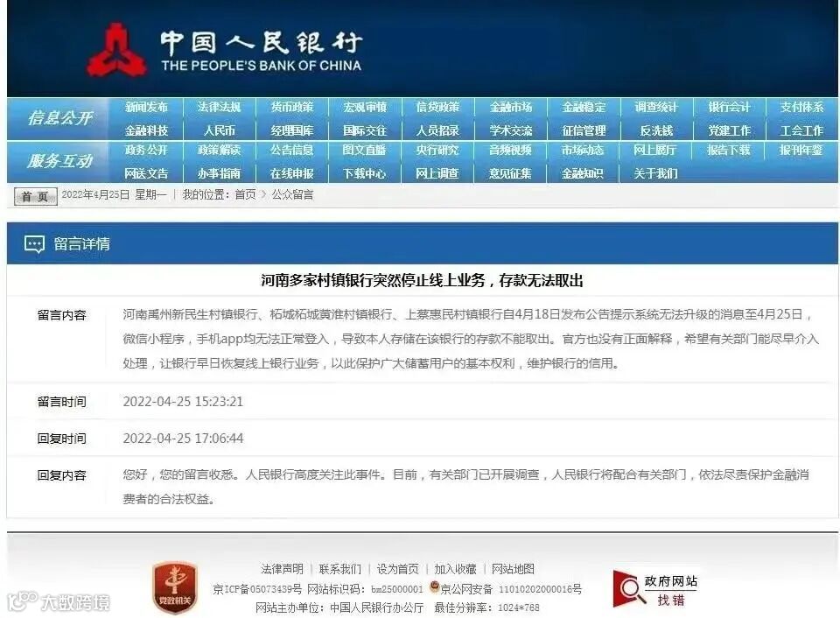Click the 留言详情 message bubble icon
The height and width of the screenshot is (618, 840).
(34, 244)
